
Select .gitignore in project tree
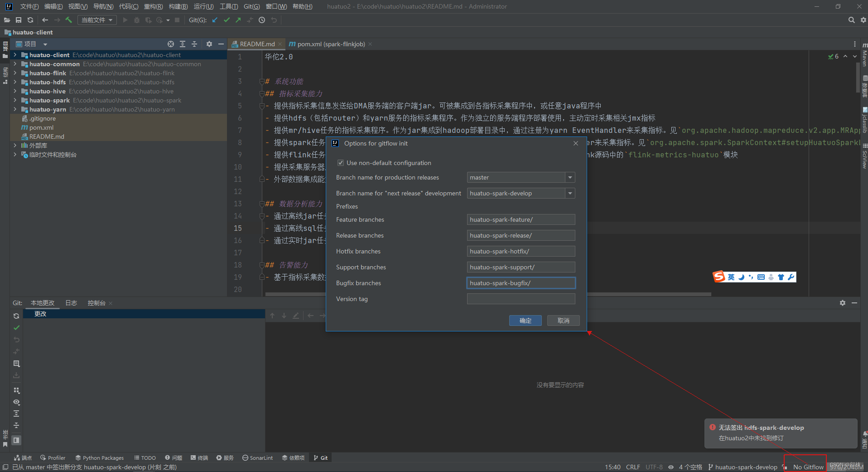(x=43, y=118)
